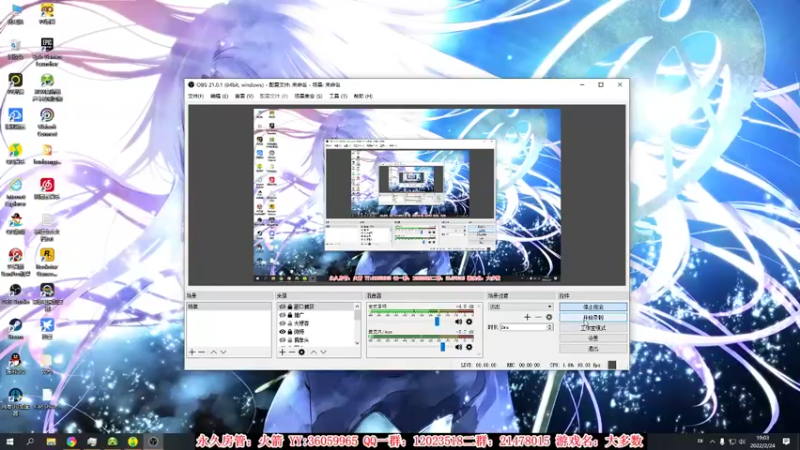Viewport: 800px width, 450px height.
Task: Open source properties gear in the Sources panel
Action: click(302, 352)
